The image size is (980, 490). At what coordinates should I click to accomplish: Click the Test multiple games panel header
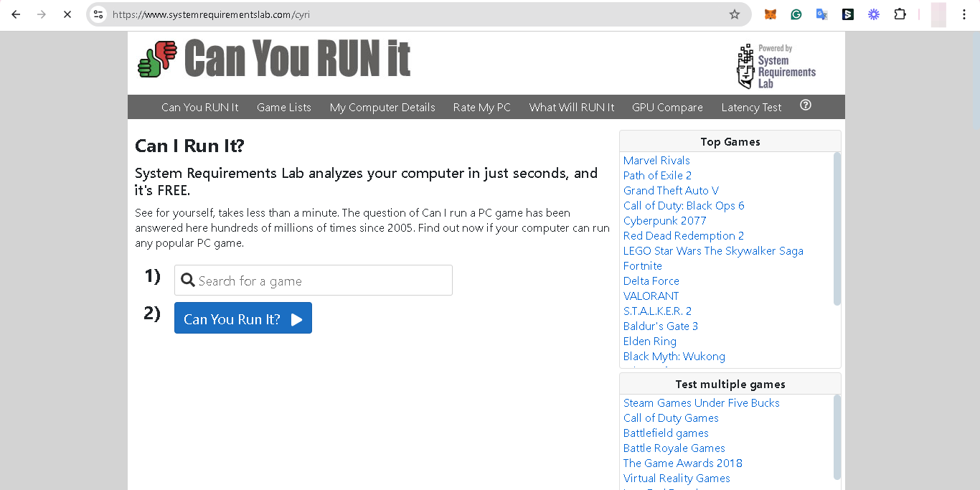coord(730,384)
